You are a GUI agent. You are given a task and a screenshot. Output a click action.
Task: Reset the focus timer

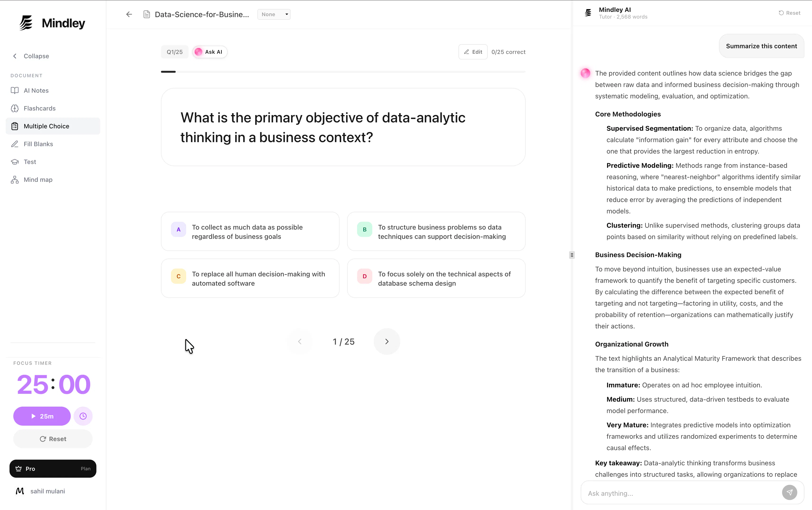pyautogui.click(x=53, y=439)
